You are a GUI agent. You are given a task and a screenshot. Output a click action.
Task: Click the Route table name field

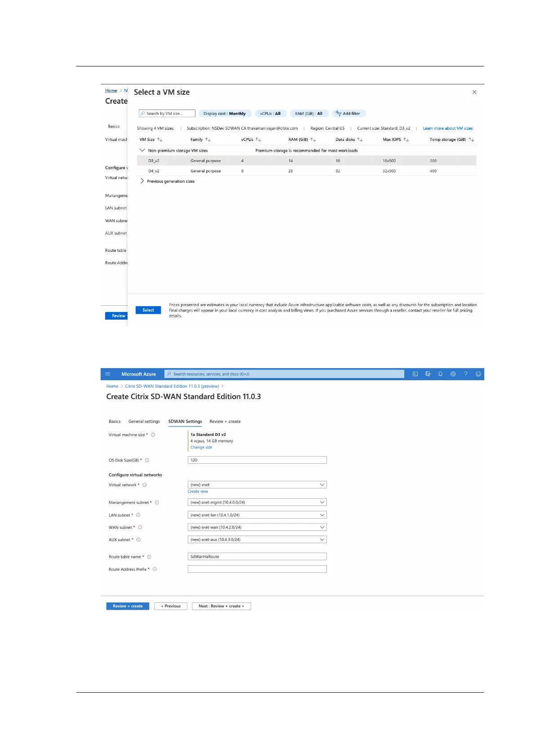click(x=257, y=557)
